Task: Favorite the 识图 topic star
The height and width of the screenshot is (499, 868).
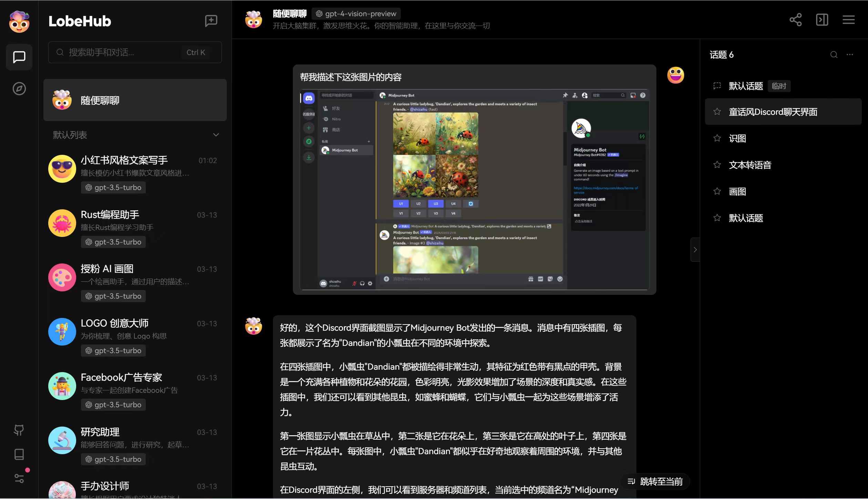Action: coord(717,138)
